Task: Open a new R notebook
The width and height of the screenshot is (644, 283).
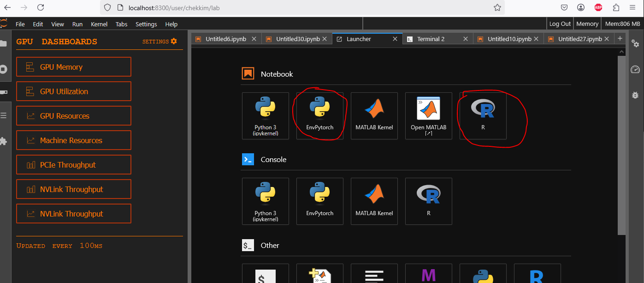Action: click(x=483, y=115)
